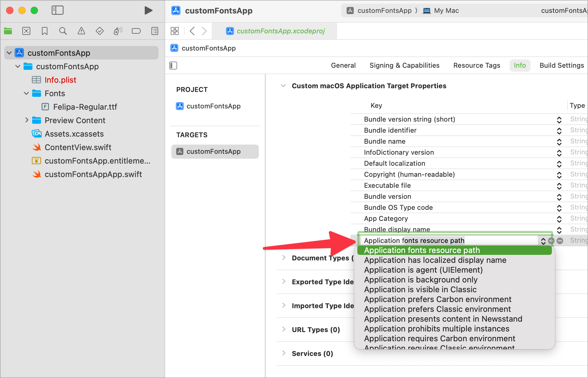Image resolution: width=588 pixels, height=378 pixels.
Task: Open the Report navigator
Action: point(155,31)
